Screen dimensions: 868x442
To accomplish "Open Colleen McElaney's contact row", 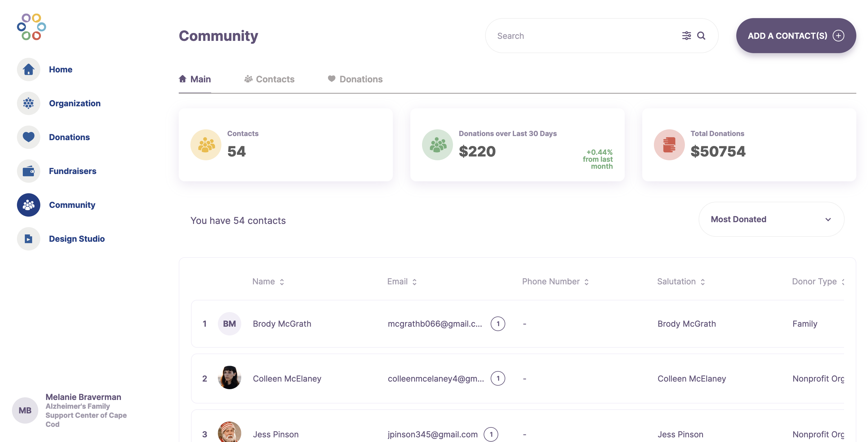I will (287, 379).
